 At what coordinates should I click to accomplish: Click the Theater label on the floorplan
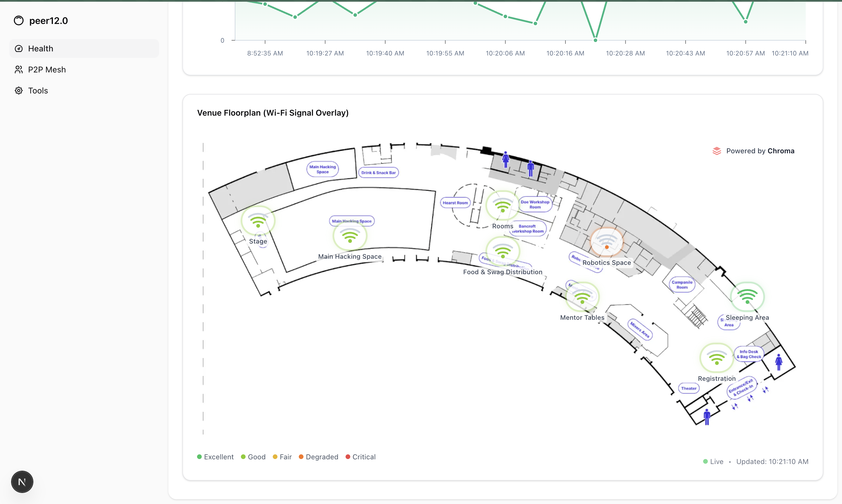pos(689,388)
